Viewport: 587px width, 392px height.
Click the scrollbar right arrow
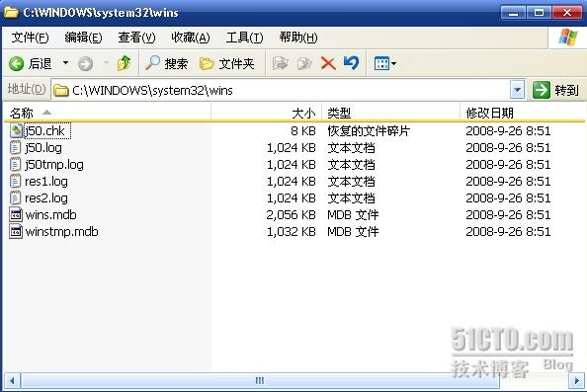click(x=576, y=381)
